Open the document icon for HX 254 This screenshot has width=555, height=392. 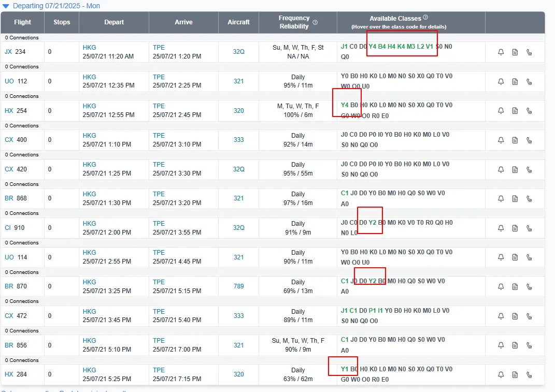pyautogui.click(x=515, y=111)
